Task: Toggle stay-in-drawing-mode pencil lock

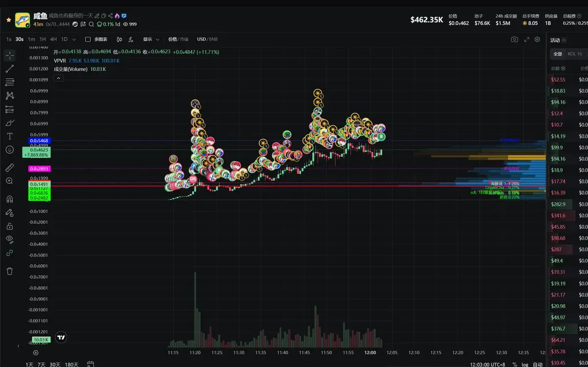Action: coord(10,213)
